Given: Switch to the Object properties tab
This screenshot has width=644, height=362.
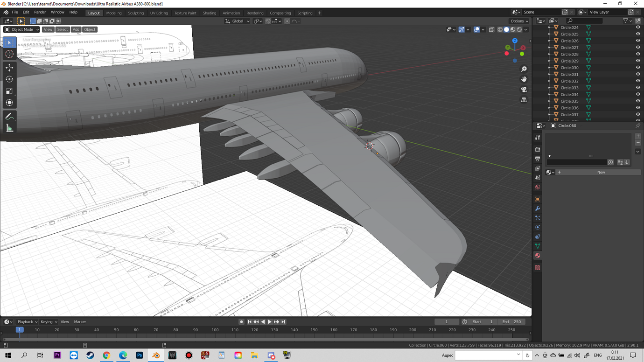Looking at the screenshot, I should 537,198.
